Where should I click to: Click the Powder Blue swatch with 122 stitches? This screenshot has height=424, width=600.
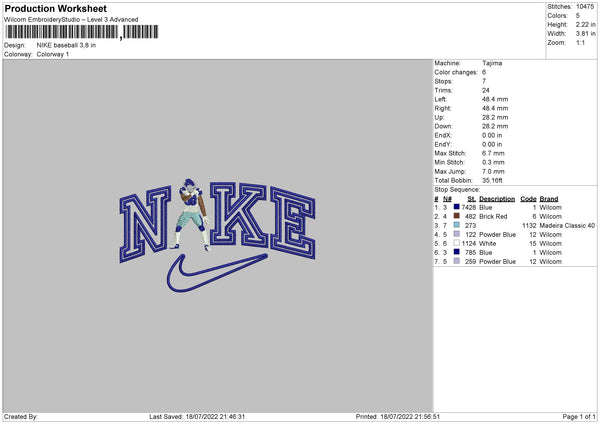pos(457,234)
